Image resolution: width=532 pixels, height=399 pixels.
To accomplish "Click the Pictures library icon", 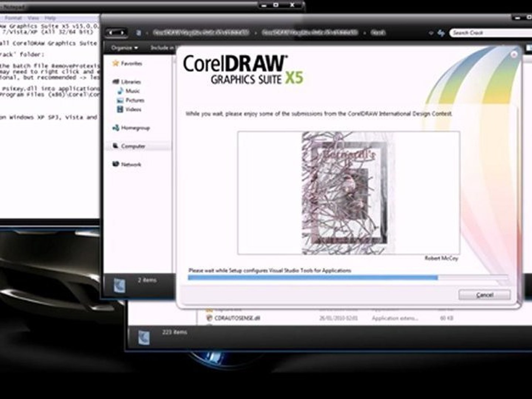I will (x=120, y=100).
